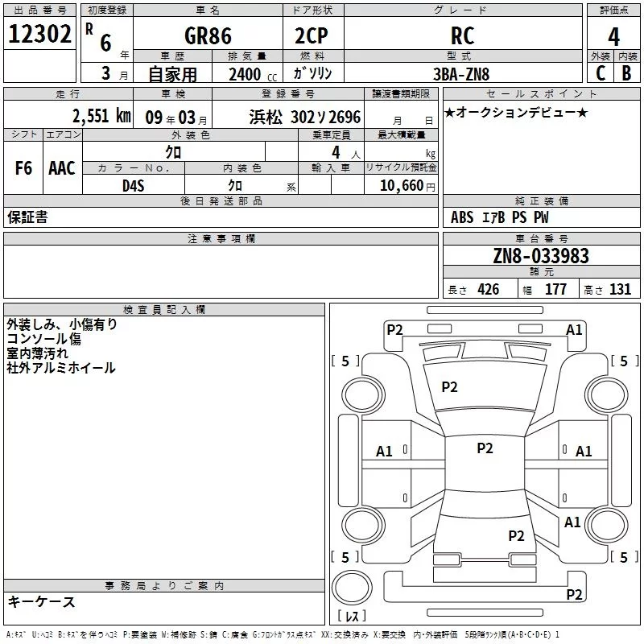Click the mileage value 2,551 km
Screen dimensions: 644x644
[x=101, y=115]
